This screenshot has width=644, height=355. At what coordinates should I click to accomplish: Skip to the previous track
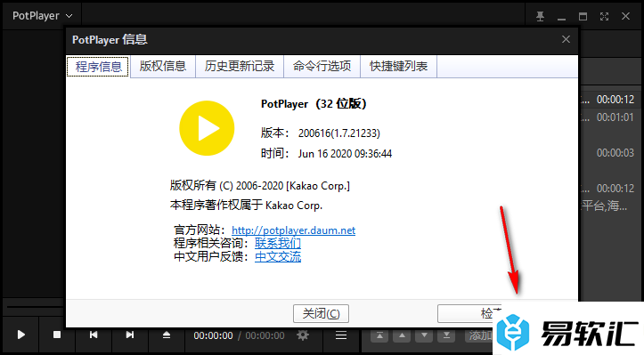click(x=94, y=335)
